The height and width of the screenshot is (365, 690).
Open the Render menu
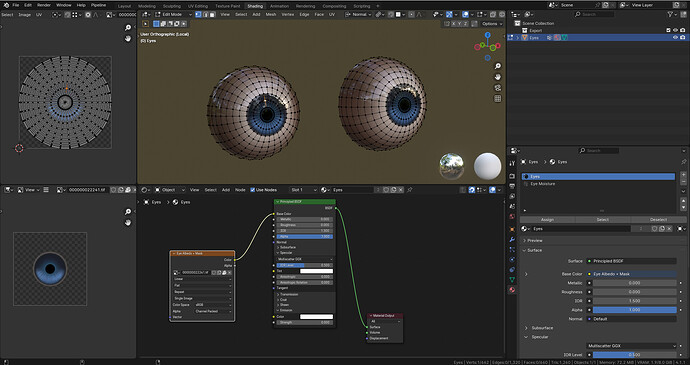(x=44, y=5)
